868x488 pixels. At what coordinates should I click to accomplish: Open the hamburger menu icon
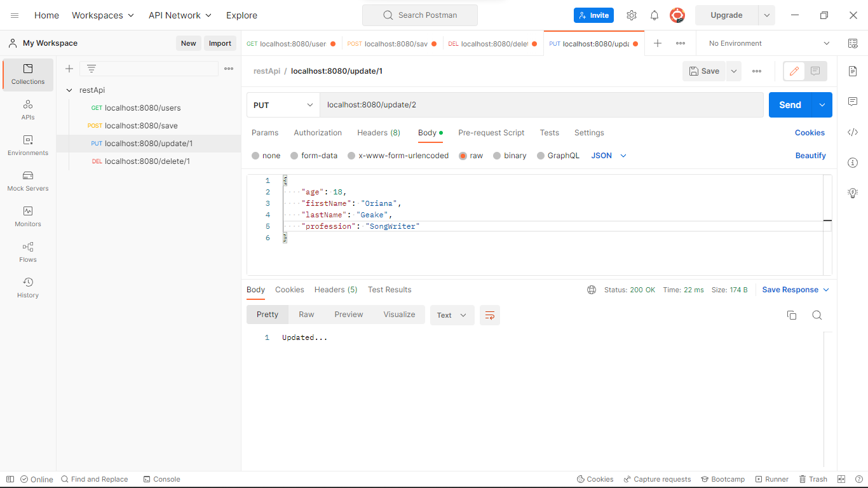click(x=15, y=15)
